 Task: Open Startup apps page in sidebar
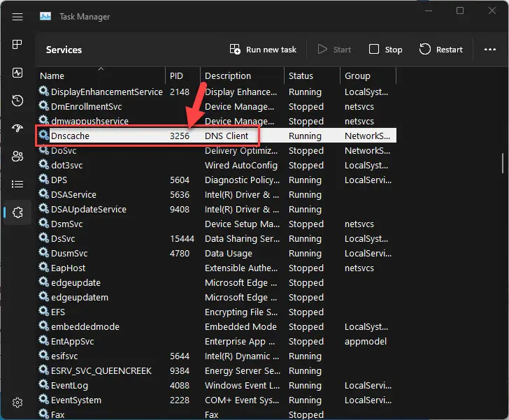tap(17, 129)
